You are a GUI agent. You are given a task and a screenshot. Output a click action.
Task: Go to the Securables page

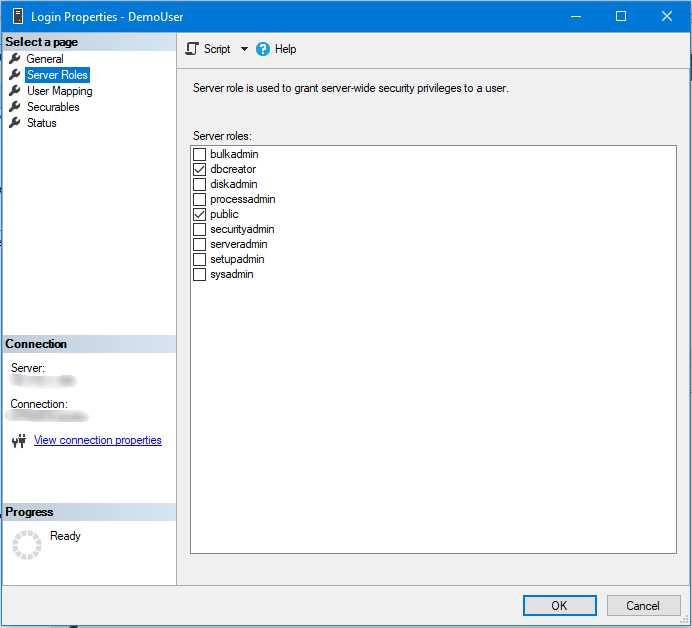click(x=53, y=107)
